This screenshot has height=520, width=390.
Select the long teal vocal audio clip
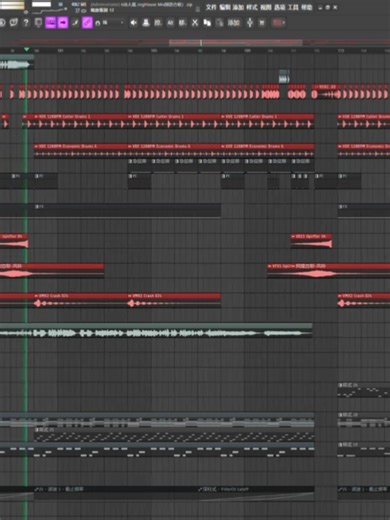(x=156, y=330)
